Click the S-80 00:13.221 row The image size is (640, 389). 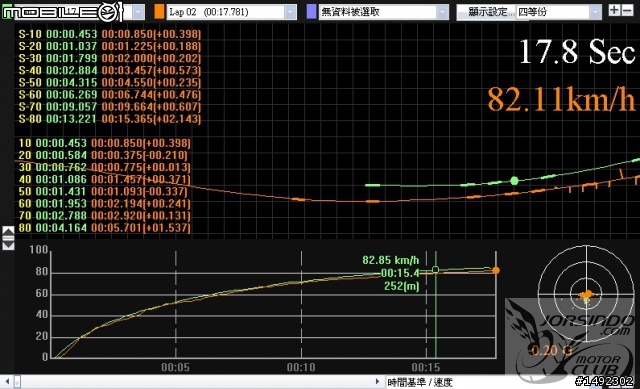pos(110,119)
